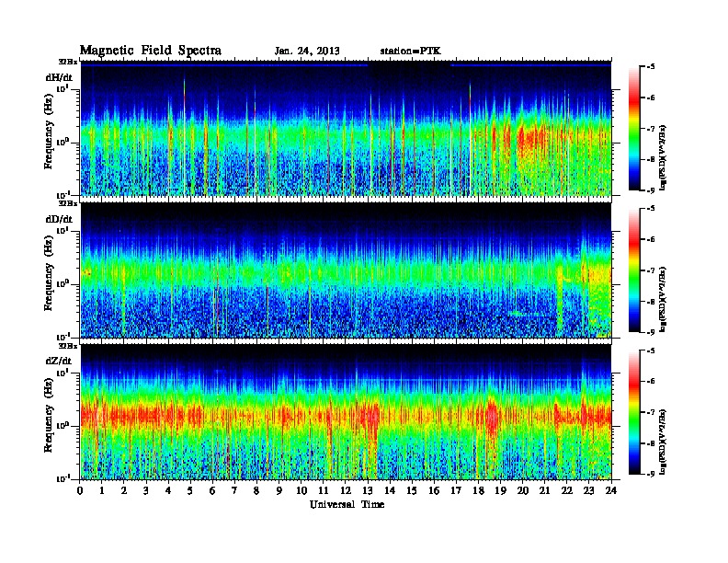
Task: Click the "Magnetic Field Spectra" title
Action: [x=151, y=51]
